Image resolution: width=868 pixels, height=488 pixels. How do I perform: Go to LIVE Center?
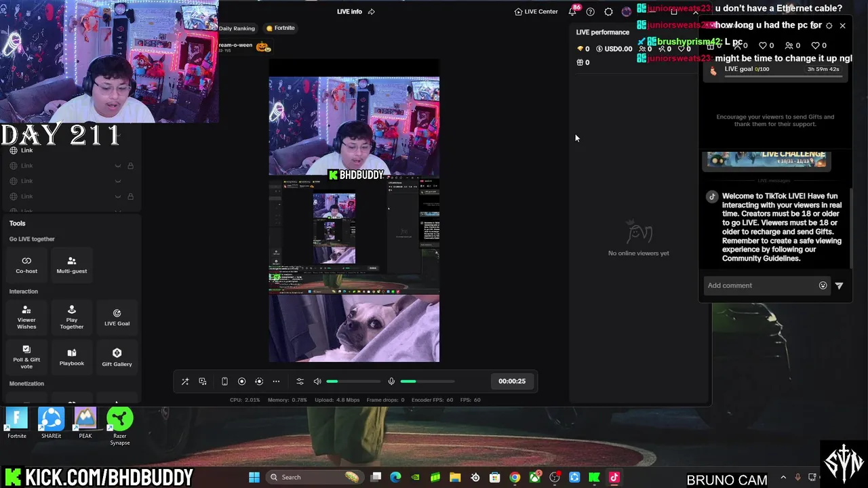pyautogui.click(x=536, y=12)
